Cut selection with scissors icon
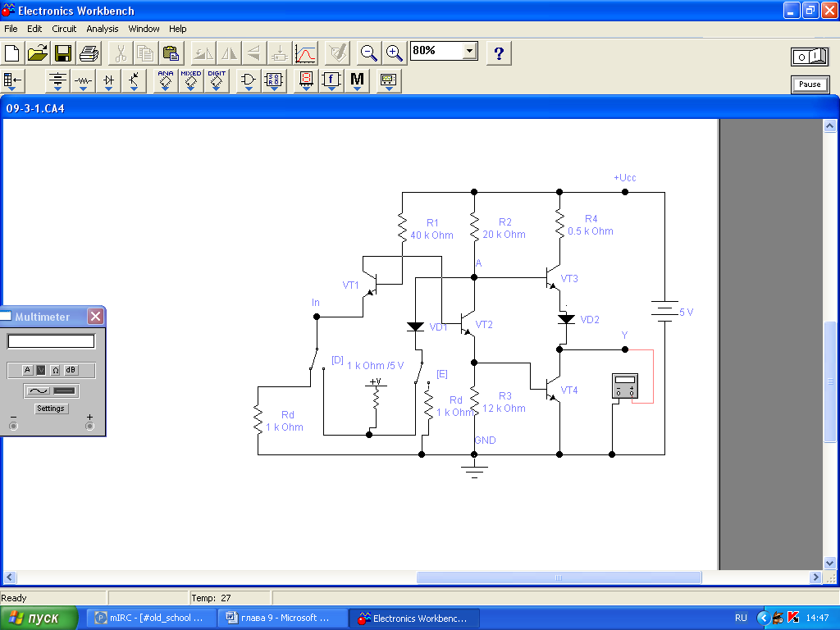Image resolution: width=840 pixels, height=630 pixels. pyautogui.click(x=121, y=53)
